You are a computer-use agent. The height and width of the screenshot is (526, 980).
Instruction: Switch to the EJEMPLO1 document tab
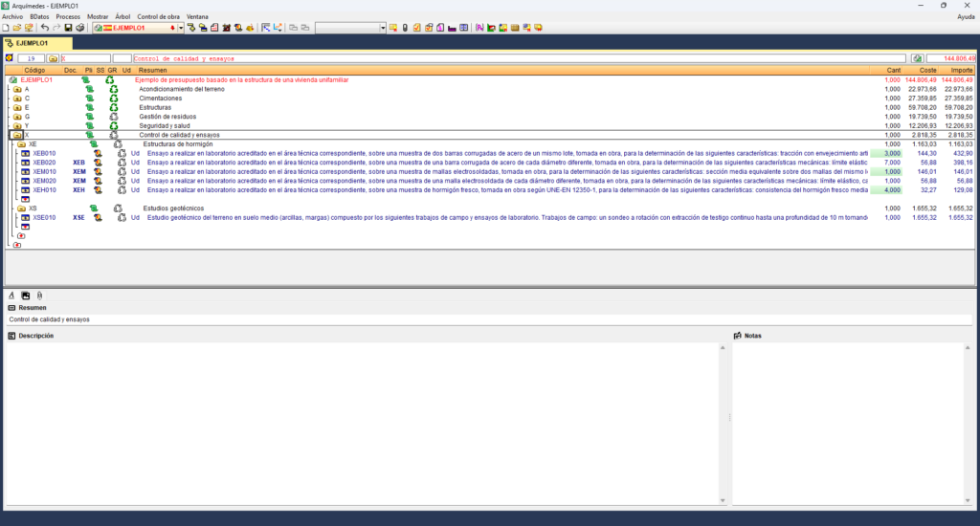(37, 43)
